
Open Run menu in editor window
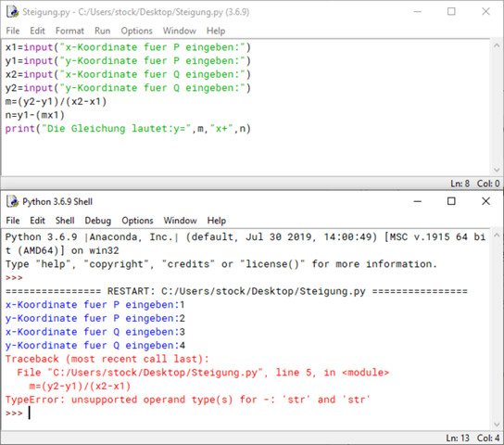[103, 31]
